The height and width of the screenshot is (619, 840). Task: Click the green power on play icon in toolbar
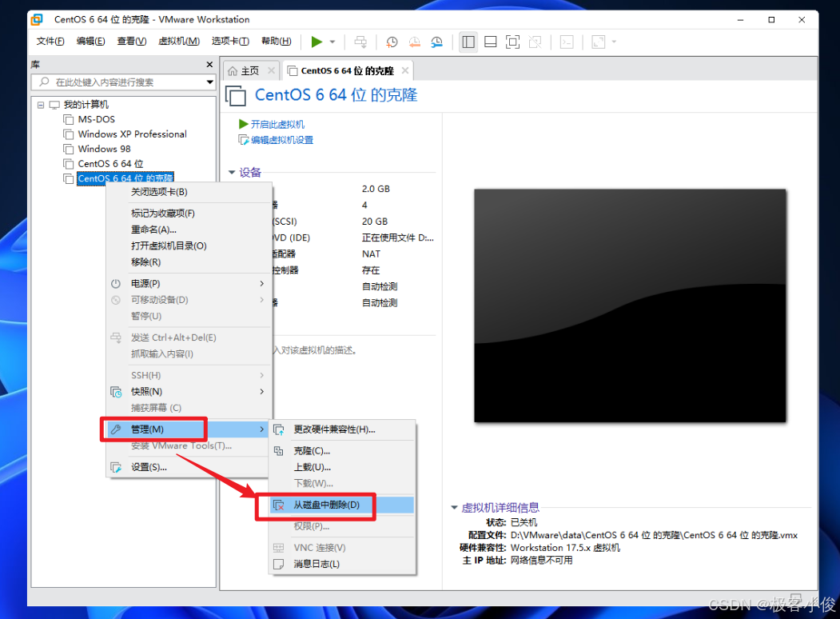click(316, 42)
